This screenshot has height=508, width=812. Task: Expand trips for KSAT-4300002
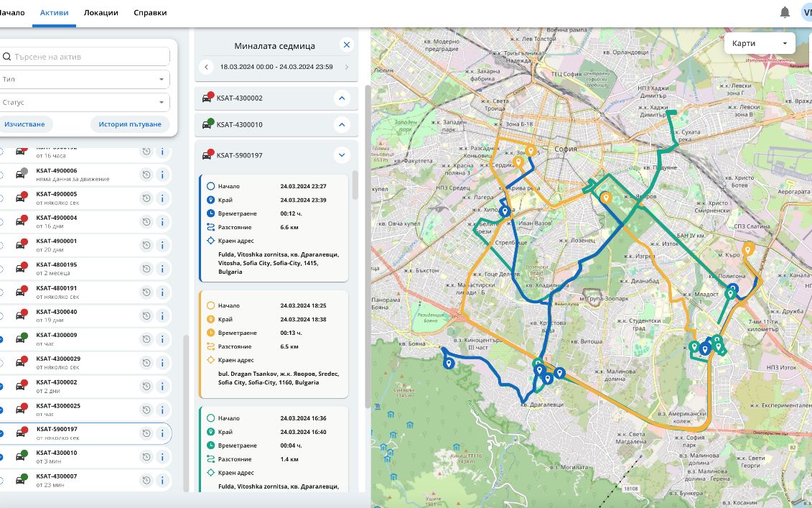pyautogui.click(x=342, y=98)
